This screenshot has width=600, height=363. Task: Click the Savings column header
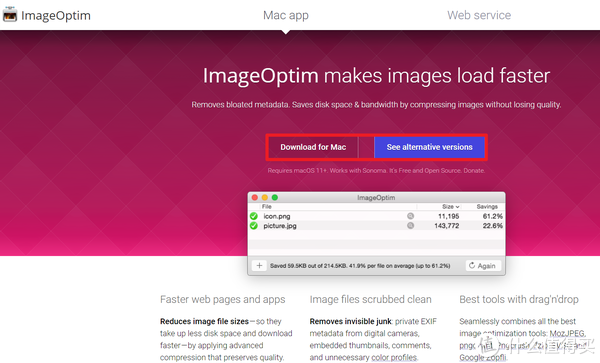tap(487, 207)
